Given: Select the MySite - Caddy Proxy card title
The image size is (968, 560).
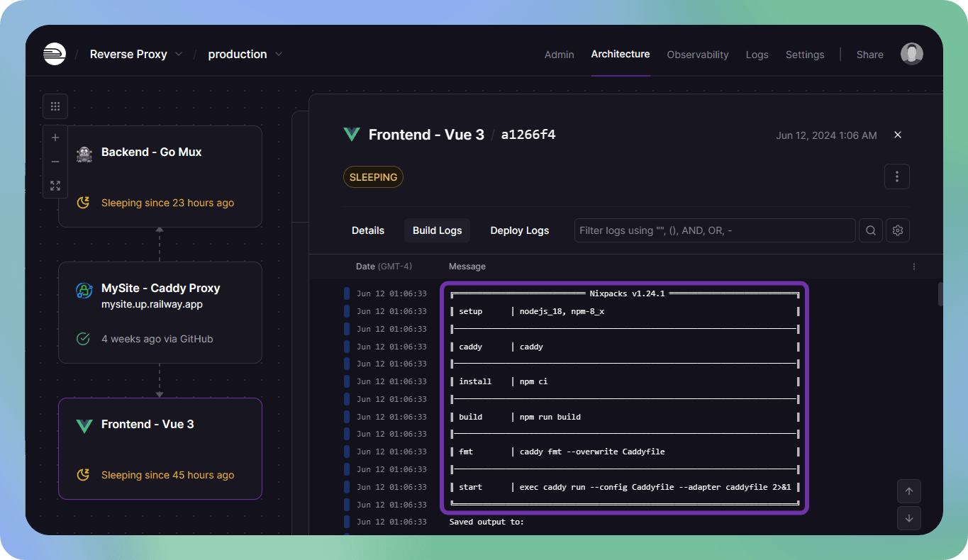Looking at the screenshot, I should click(x=161, y=288).
